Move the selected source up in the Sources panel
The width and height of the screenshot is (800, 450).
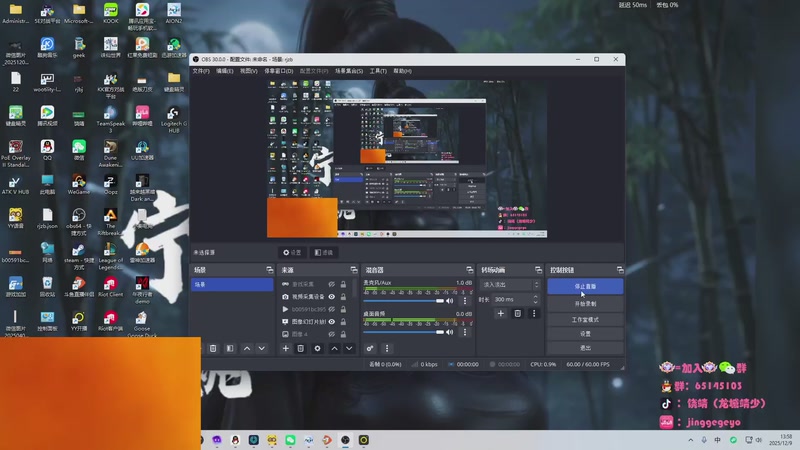(334, 348)
